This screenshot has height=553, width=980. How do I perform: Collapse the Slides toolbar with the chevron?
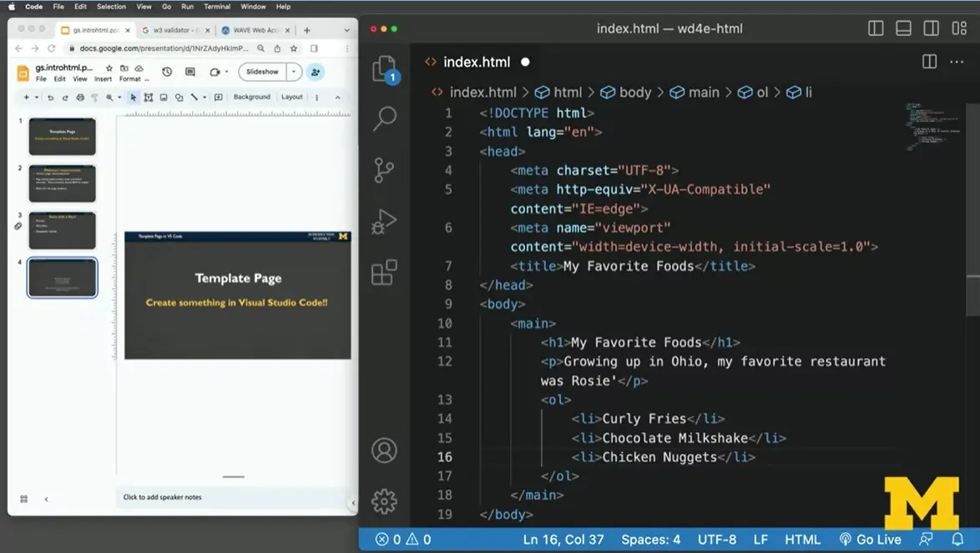tap(337, 98)
